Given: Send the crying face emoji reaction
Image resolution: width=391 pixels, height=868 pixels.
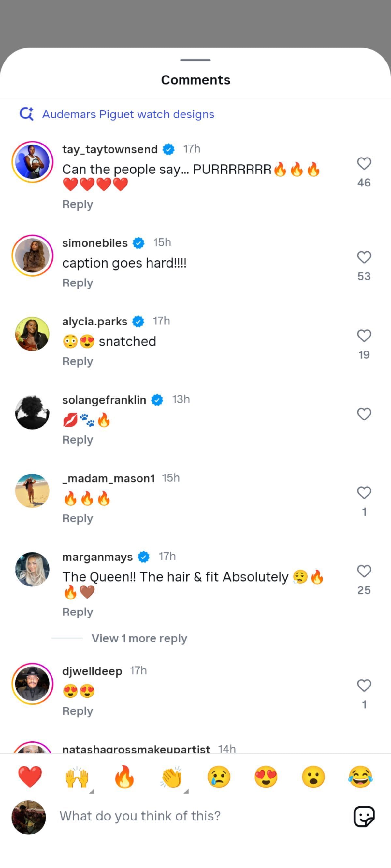Looking at the screenshot, I should pyautogui.click(x=219, y=777).
